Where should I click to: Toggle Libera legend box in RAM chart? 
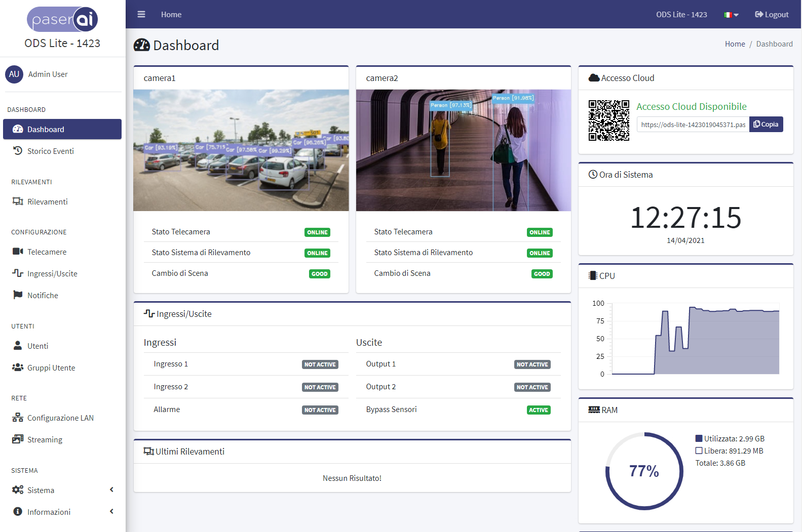point(699,451)
